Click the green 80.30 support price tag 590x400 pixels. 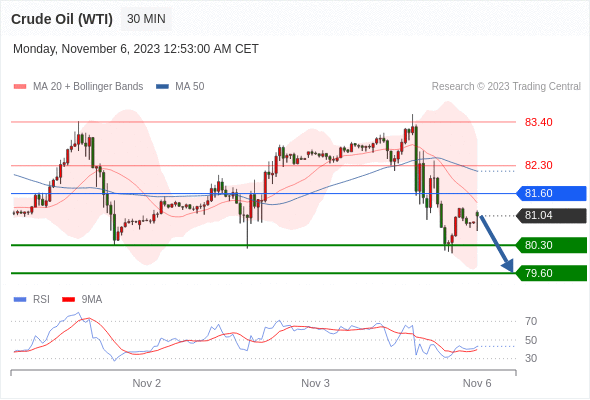click(x=551, y=245)
